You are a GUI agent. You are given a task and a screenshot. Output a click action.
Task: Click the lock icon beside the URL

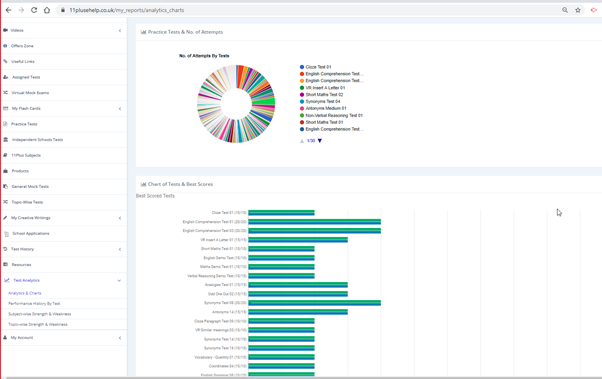pos(63,10)
